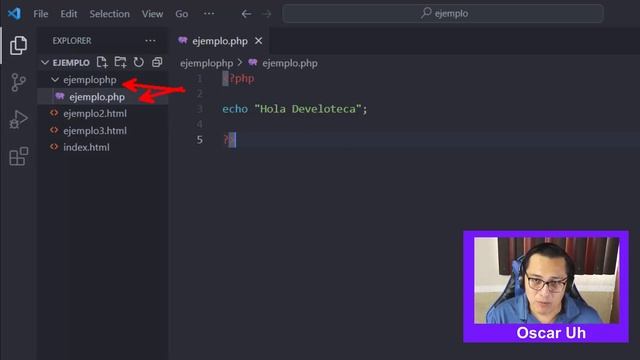640x360 pixels.
Task: Open the Source Control view
Action: click(x=18, y=82)
